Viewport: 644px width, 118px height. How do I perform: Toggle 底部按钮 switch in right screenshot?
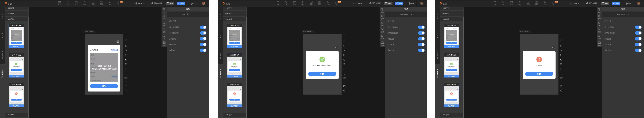[x=638, y=50]
